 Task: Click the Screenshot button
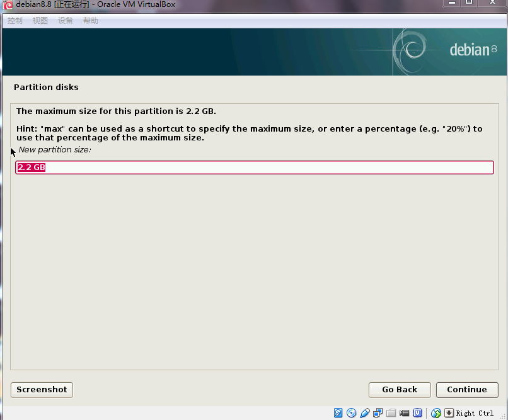[x=42, y=390]
